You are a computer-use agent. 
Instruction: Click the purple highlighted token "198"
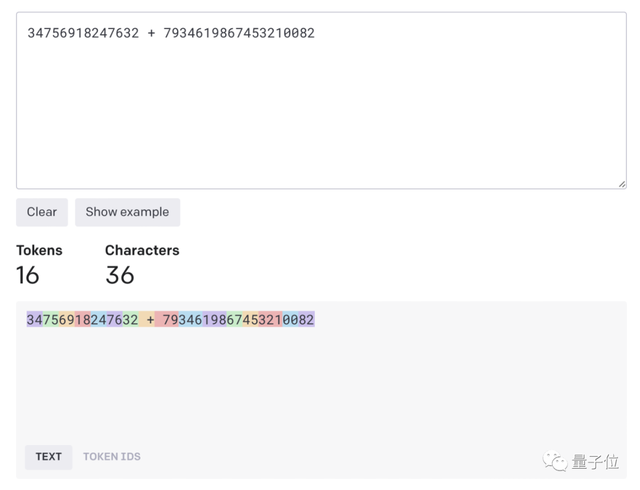[215, 320]
